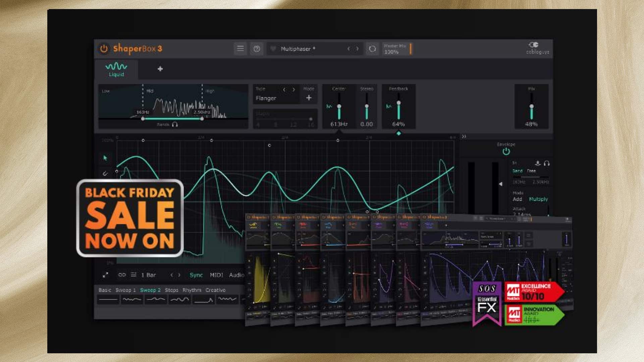Viewport: 644px width, 362px height.
Task: Set envelope Mode to Multiply
Action: (538, 199)
